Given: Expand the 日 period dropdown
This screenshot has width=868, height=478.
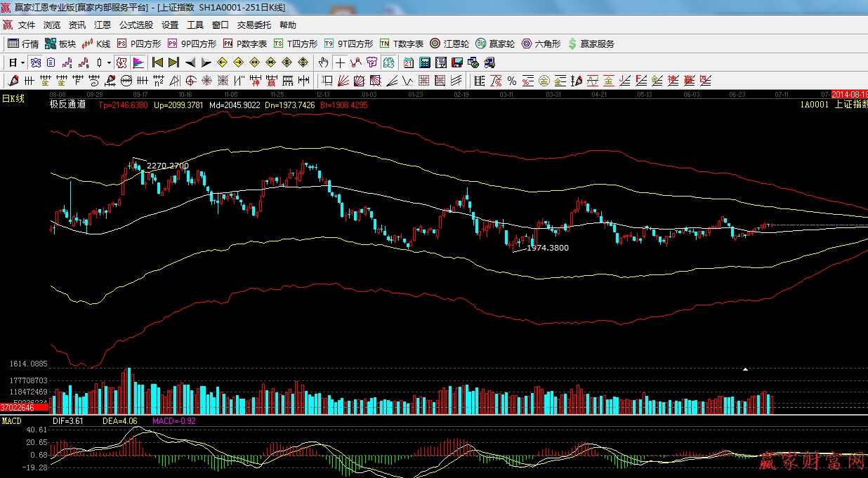Looking at the screenshot, I should click(x=17, y=62).
